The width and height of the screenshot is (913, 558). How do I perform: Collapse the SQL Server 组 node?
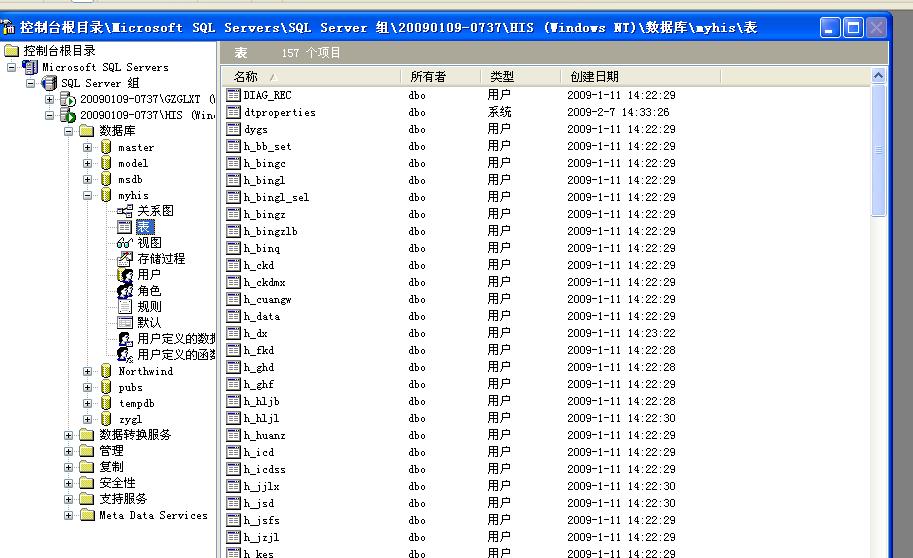30,83
